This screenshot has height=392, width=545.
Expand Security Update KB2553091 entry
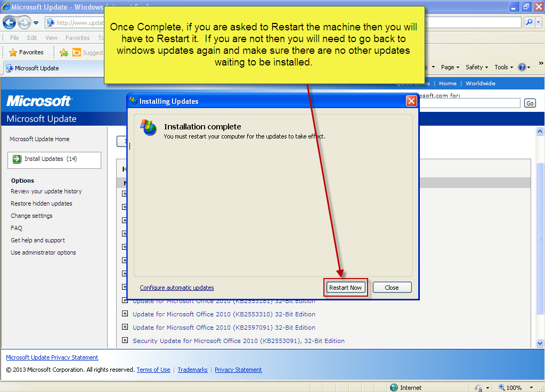pyautogui.click(x=125, y=340)
